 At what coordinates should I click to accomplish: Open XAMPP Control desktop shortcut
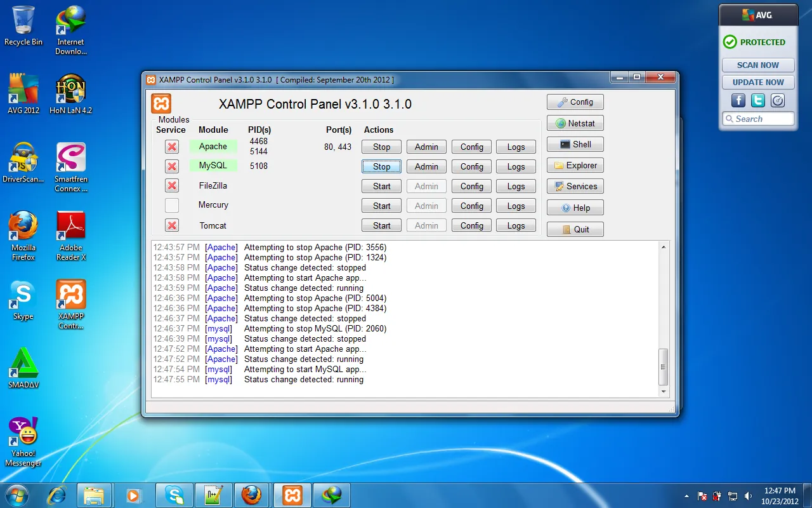tap(70, 304)
